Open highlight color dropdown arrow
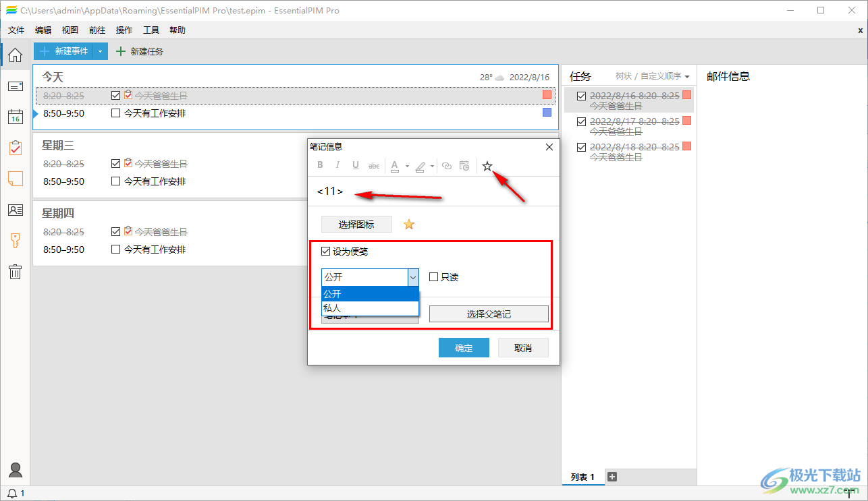 click(x=432, y=166)
